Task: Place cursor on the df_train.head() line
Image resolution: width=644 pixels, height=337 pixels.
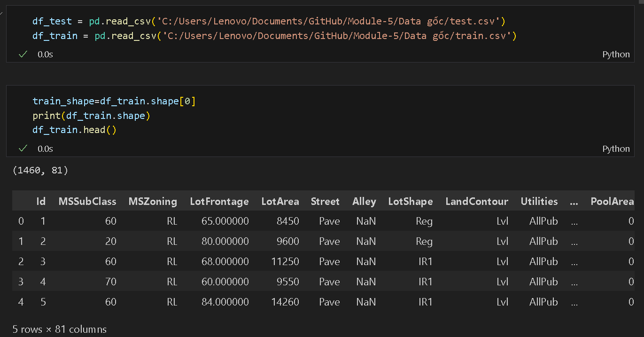Action: click(74, 130)
